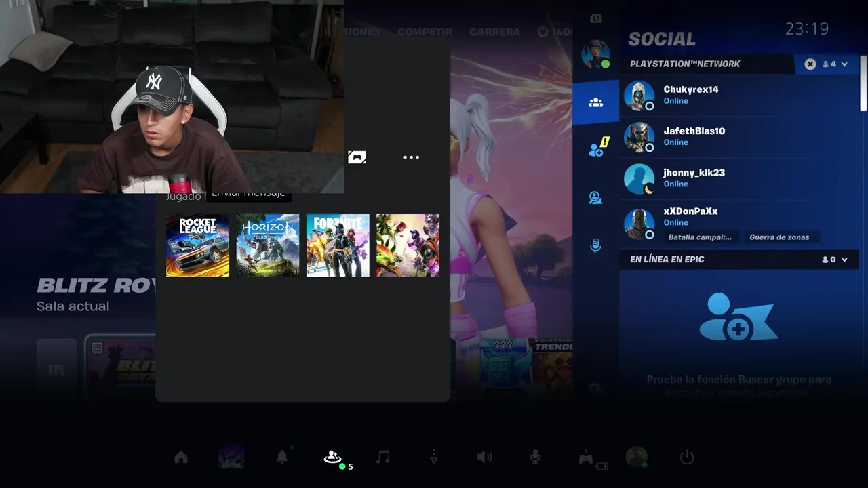Open the Sound speaker icon in control center
868x488 pixels.
(x=484, y=457)
